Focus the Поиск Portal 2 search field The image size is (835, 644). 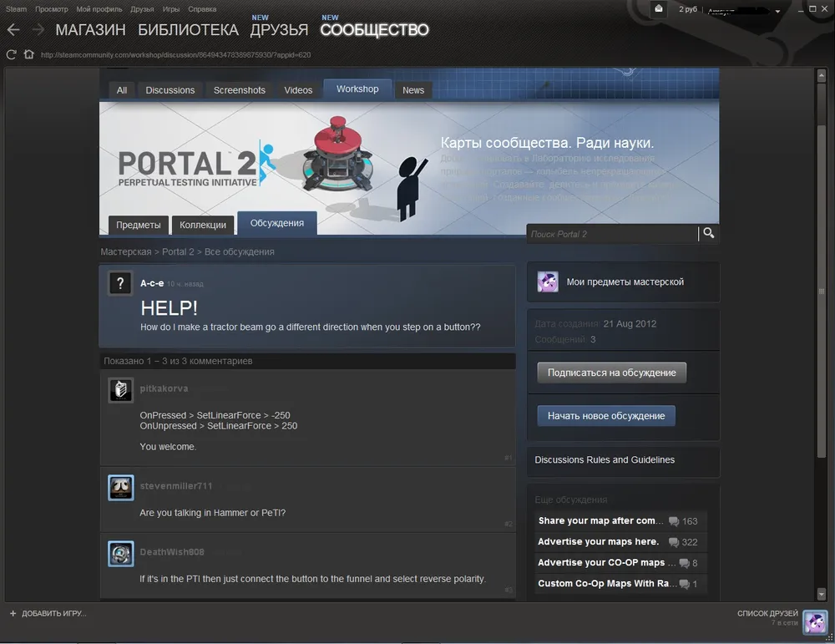(612, 234)
